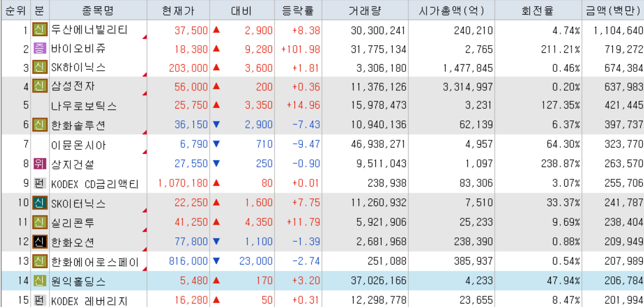Click change rate +101.98
The width and height of the screenshot is (644, 307).
pyautogui.click(x=301, y=49)
